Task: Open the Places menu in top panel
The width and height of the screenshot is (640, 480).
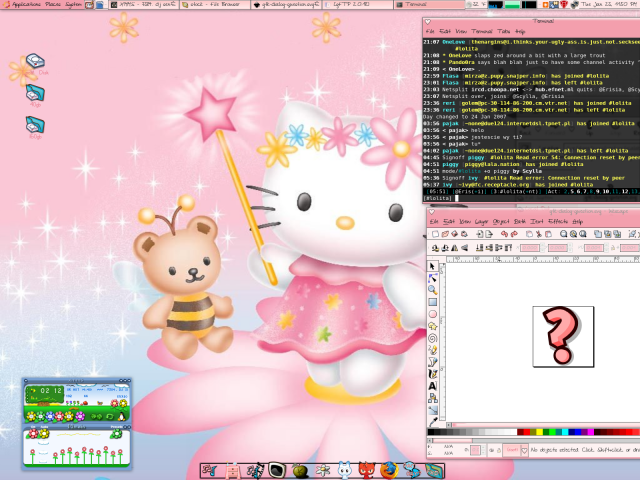Action: tap(53, 4)
